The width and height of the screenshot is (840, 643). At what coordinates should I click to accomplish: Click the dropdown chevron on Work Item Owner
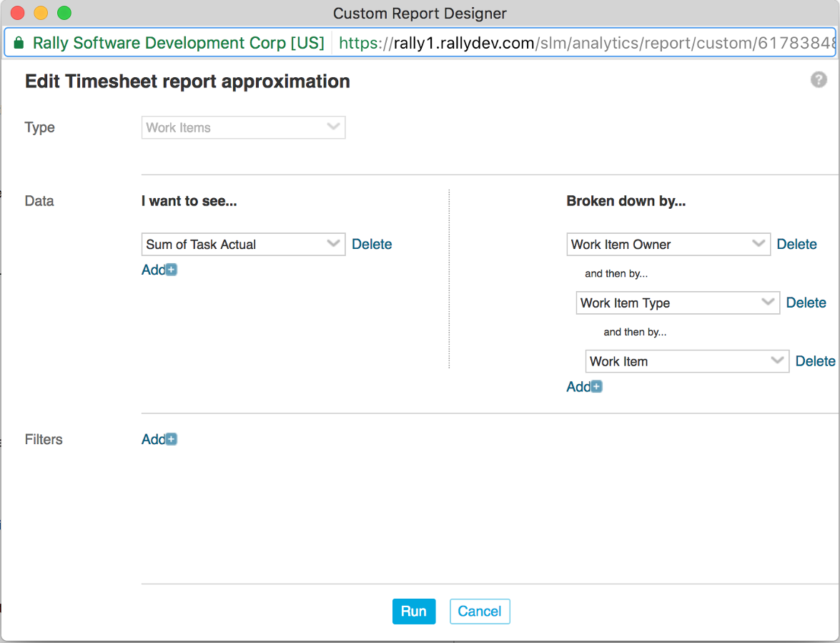tap(759, 244)
